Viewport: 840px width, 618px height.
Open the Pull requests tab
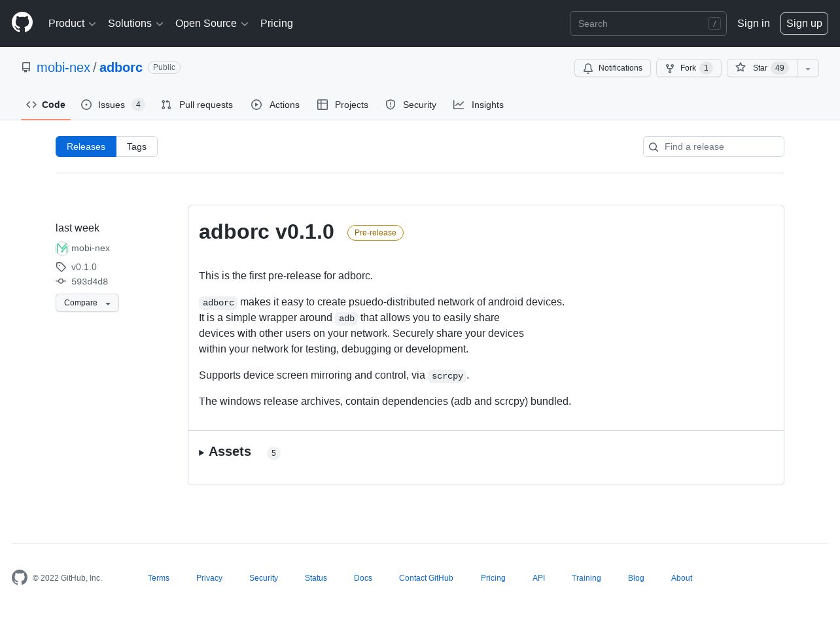pyautogui.click(x=197, y=105)
